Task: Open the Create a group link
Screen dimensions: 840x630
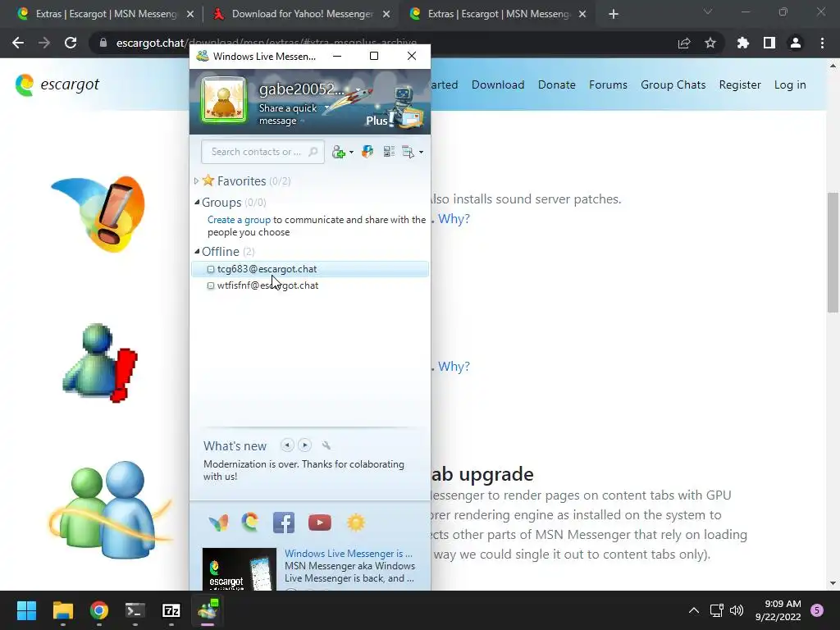Action: (x=239, y=220)
